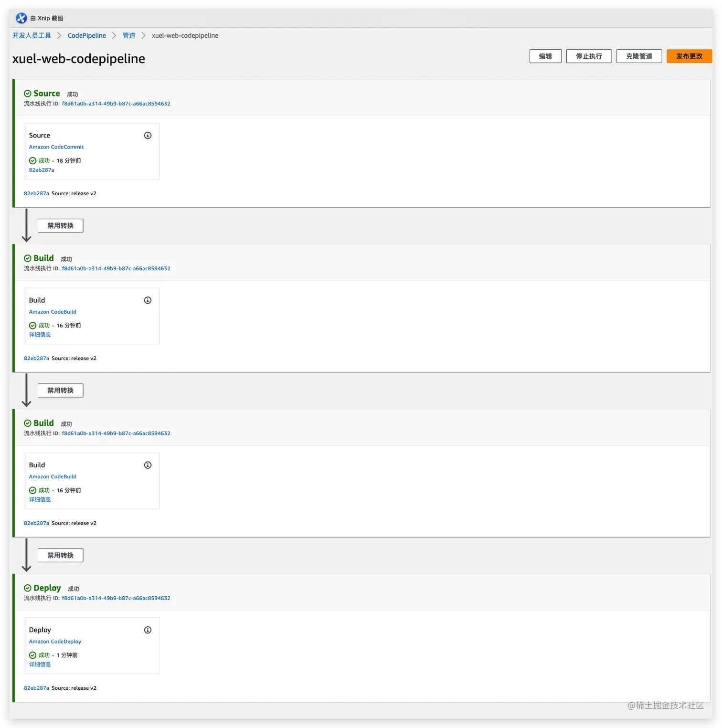
Task: Open CodePipeline breadcrumb link
Action: [x=87, y=36]
